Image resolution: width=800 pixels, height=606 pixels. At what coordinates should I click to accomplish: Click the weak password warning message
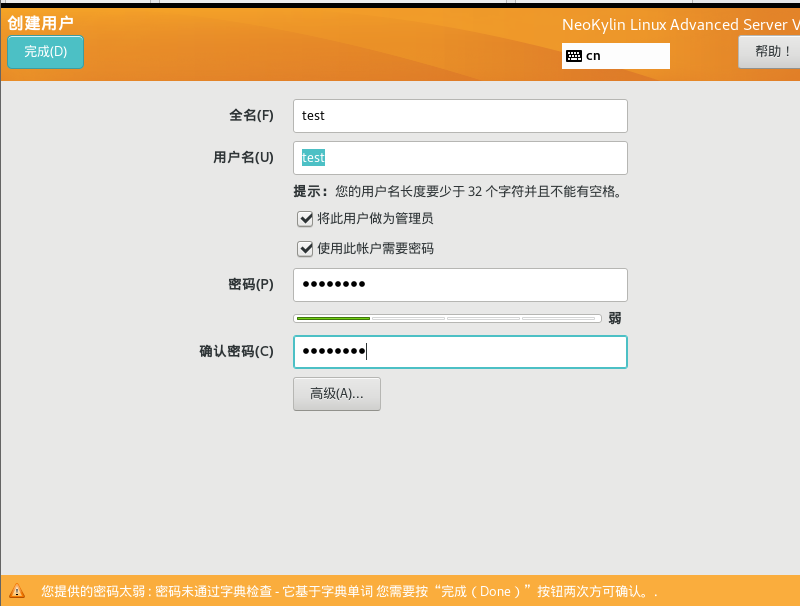click(349, 592)
